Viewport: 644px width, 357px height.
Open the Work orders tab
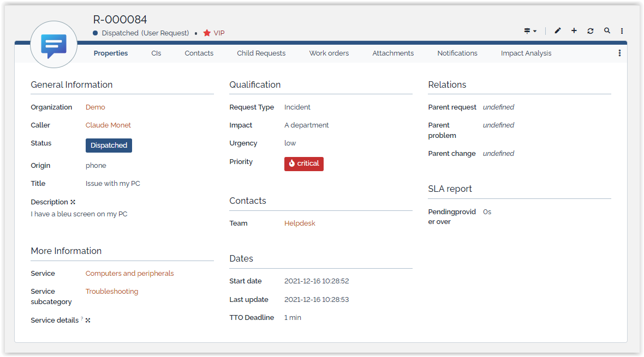(329, 53)
